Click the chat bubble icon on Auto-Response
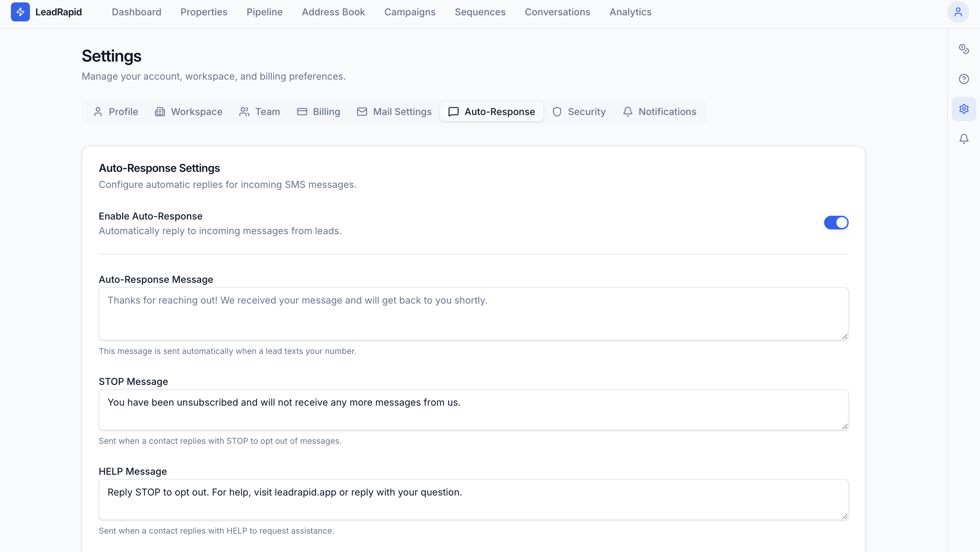 point(453,112)
